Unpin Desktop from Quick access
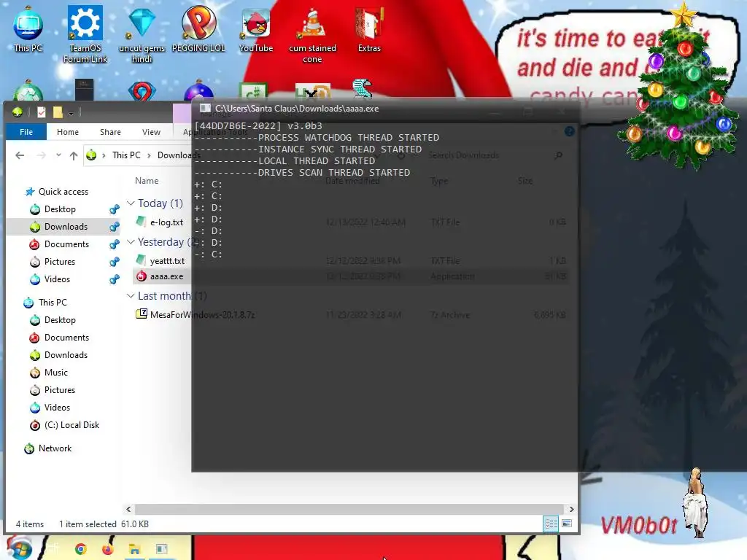The width and height of the screenshot is (747, 560). point(115,209)
